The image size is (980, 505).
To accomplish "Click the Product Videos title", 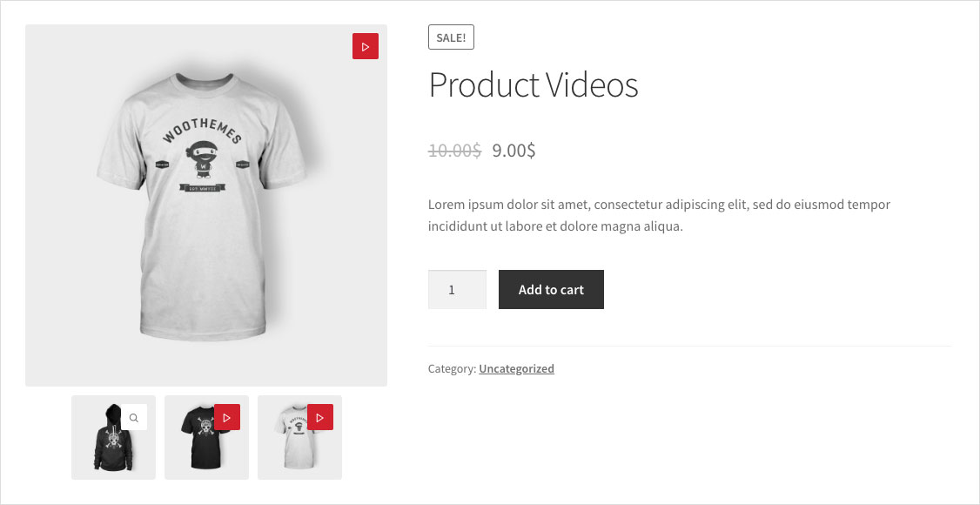I will pyautogui.click(x=533, y=85).
